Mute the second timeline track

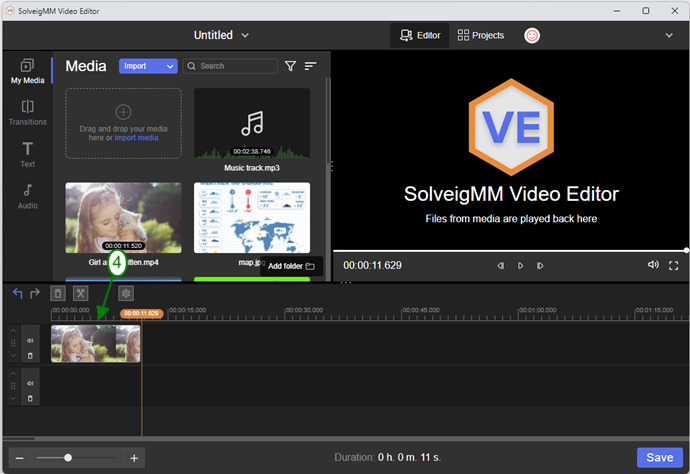[30, 383]
